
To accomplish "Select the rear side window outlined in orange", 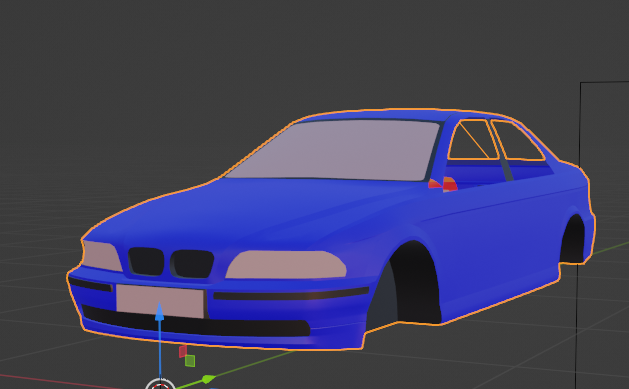I will [517, 141].
